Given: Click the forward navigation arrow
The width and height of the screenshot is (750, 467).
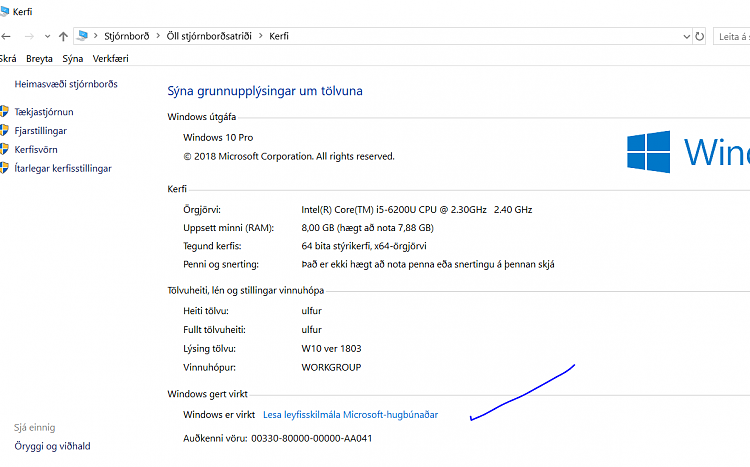Looking at the screenshot, I should 29,36.
